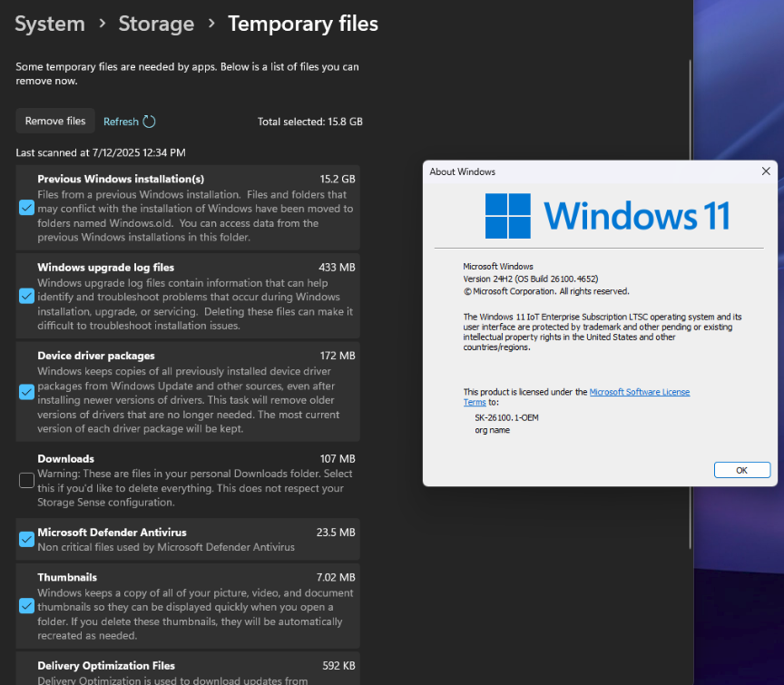
Task: Click the Downloads title
Action: pos(66,459)
